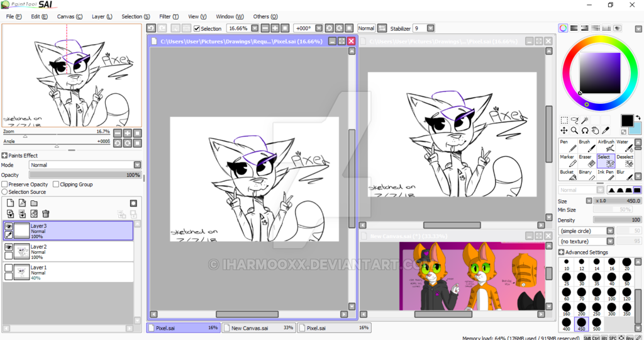This screenshot has height=340, width=644.
Task: Toggle the RGB slider panel
Action: pyautogui.click(x=574, y=28)
